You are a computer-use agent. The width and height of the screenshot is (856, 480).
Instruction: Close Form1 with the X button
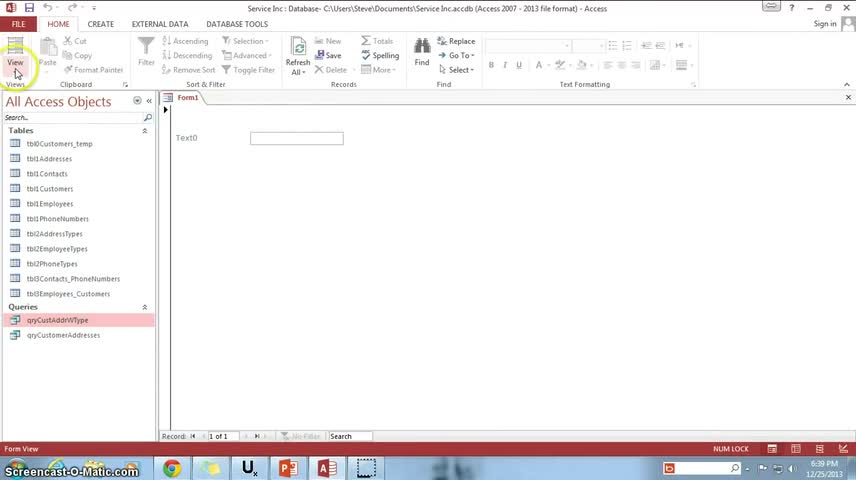click(x=848, y=97)
